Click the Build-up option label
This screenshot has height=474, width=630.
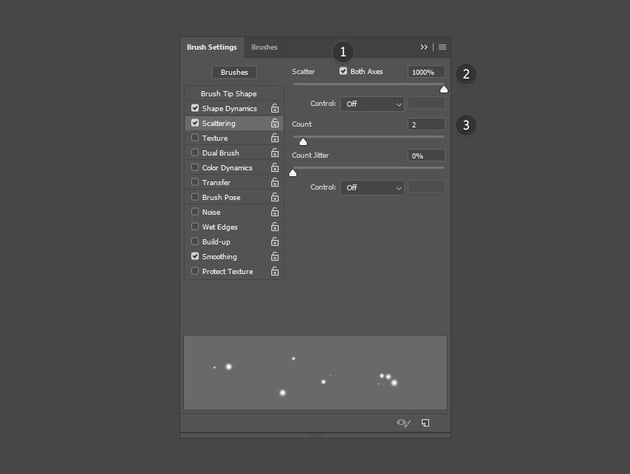click(216, 242)
